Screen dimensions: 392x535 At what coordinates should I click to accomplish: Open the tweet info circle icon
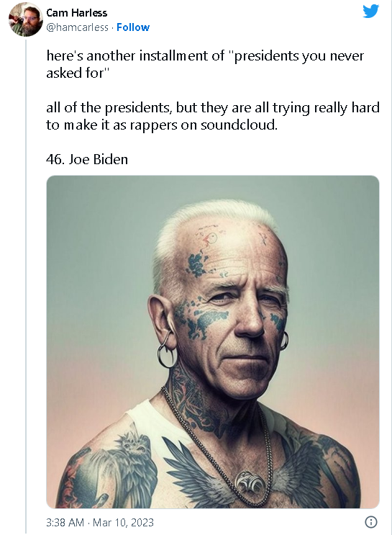pos(371,522)
